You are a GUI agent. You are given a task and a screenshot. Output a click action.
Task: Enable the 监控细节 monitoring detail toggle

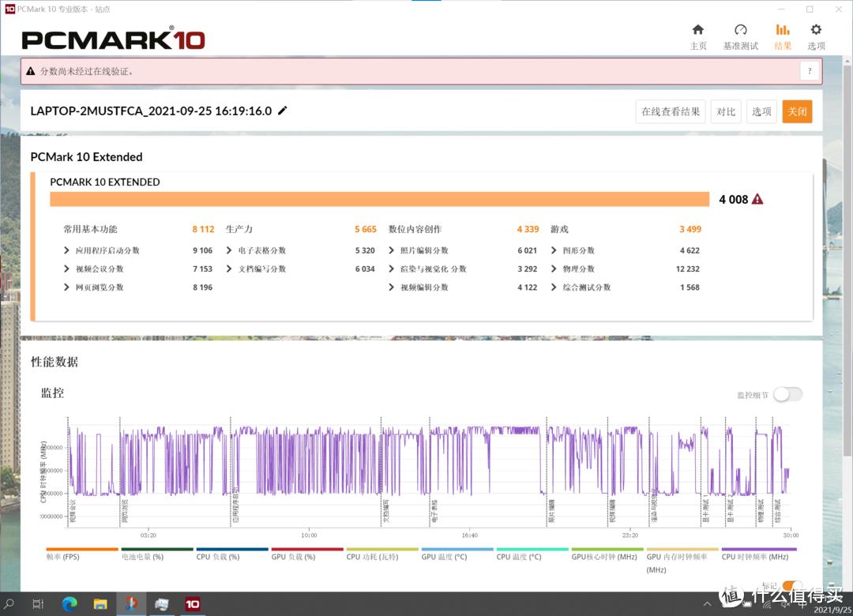pyautogui.click(x=787, y=393)
